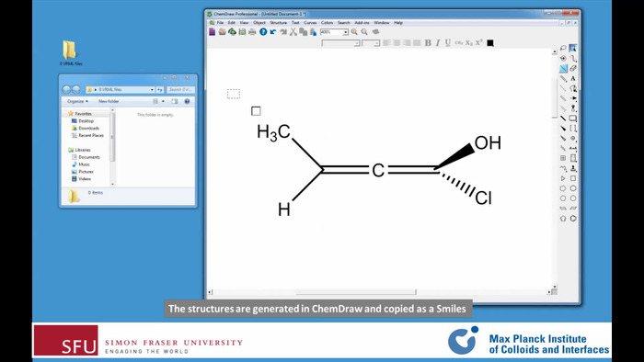Toggle Bold text formatting
644x362 pixels.
point(428,43)
